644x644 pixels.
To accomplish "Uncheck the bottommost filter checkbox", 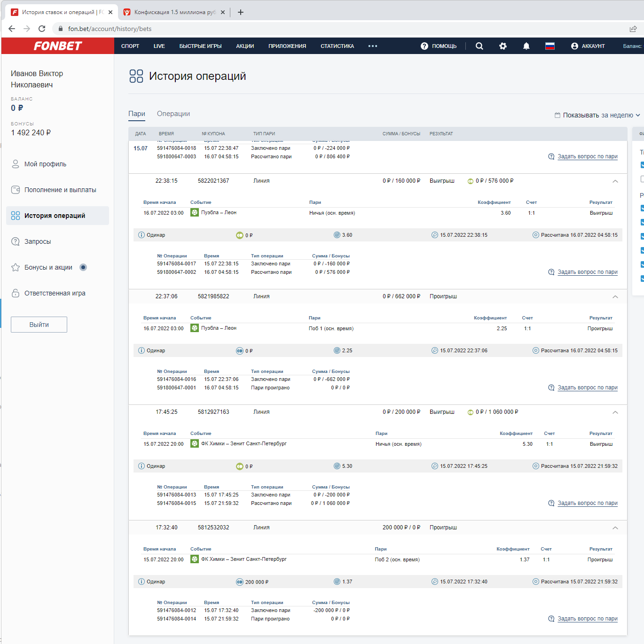I will point(642,279).
